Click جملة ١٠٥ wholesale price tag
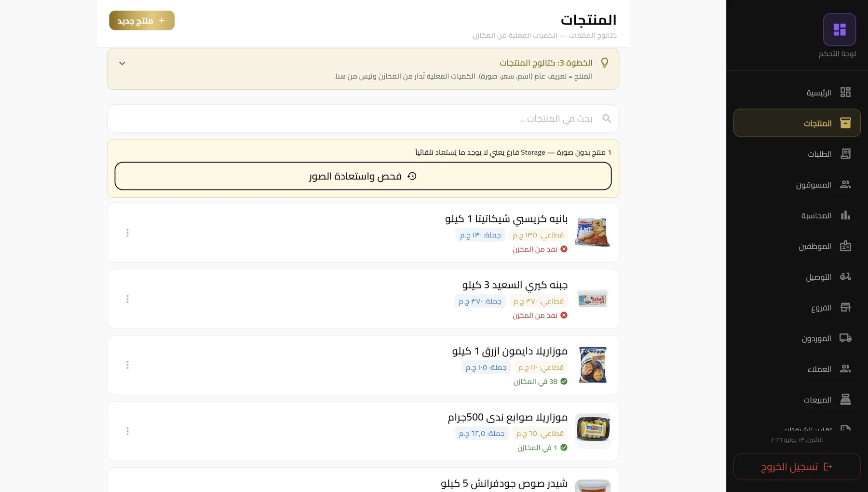 coord(486,367)
